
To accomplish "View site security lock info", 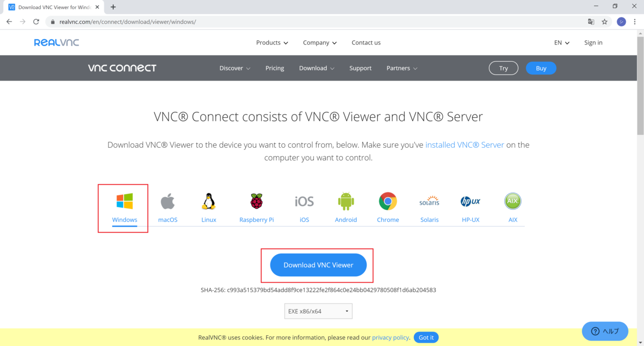I will coord(53,22).
